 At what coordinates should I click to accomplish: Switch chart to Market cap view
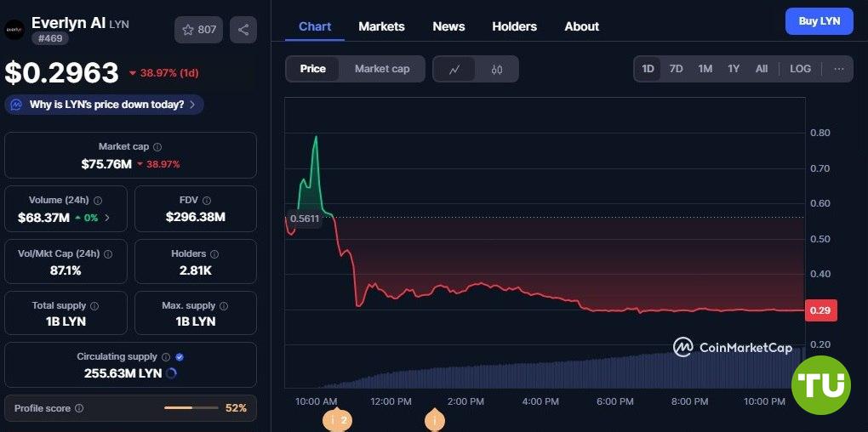tap(382, 69)
